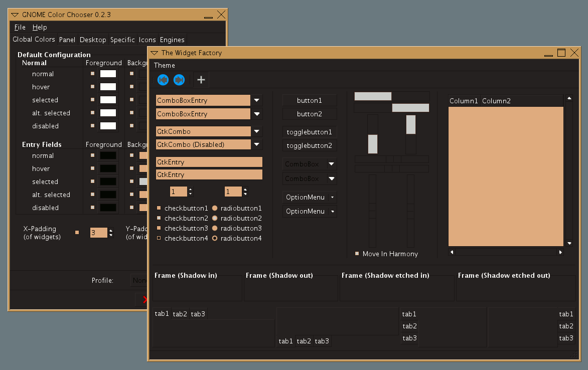The width and height of the screenshot is (588, 370).
Task: Select radiobutton1
Action: click(215, 208)
